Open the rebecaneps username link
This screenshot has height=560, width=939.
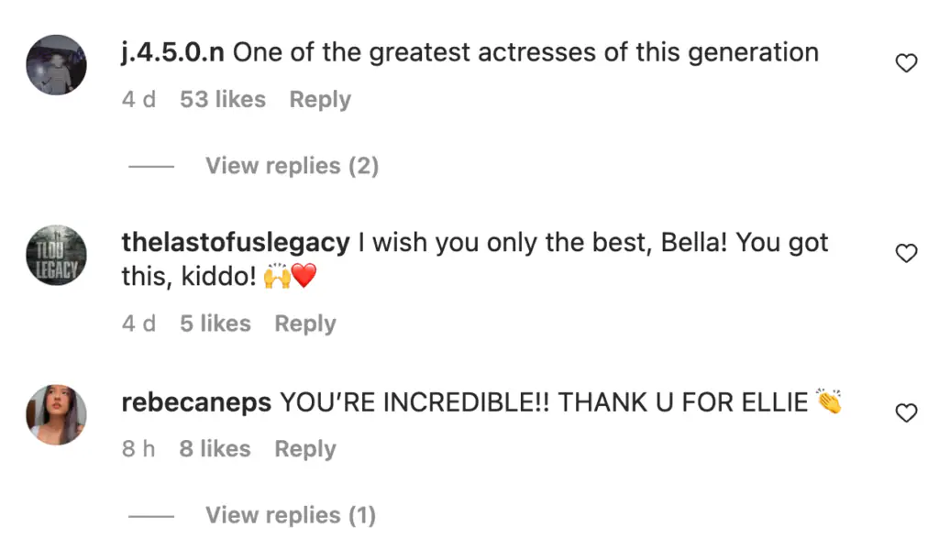point(196,401)
